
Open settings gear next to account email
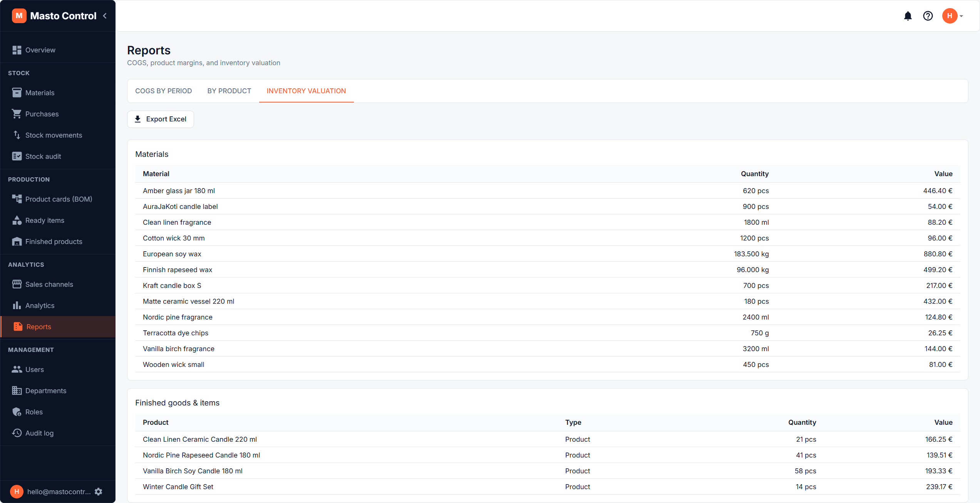coord(99,491)
